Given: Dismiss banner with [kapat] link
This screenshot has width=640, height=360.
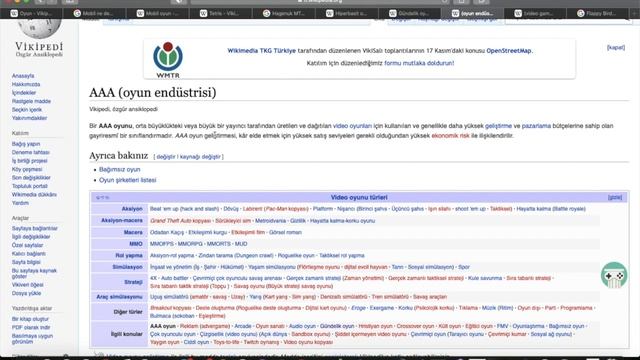Looking at the screenshot, I should point(616,47).
